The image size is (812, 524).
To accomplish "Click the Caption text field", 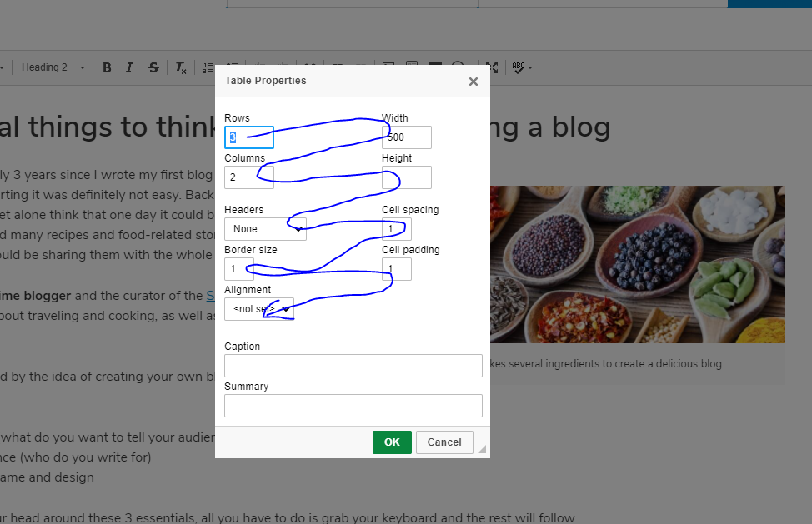I will [x=353, y=366].
